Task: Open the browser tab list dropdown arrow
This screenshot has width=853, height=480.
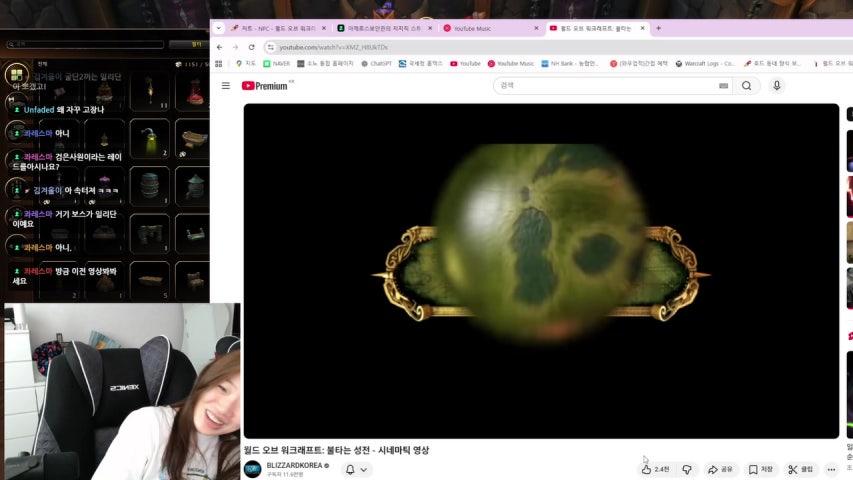Action: (x=219, y=28)
